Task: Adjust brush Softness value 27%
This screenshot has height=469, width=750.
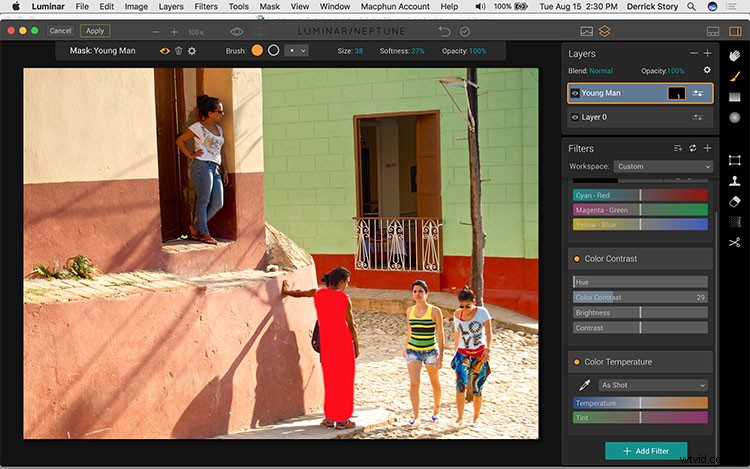Action: coord(418,51)
